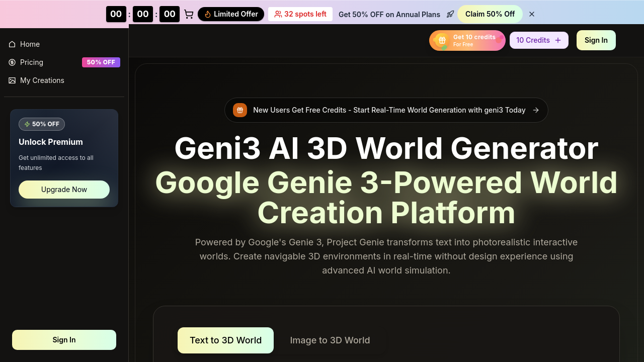Image resolution: width=644 pixels, height=362 pixels.
Task: Click Get unlimited access to all features text
Action: point(56,162)
